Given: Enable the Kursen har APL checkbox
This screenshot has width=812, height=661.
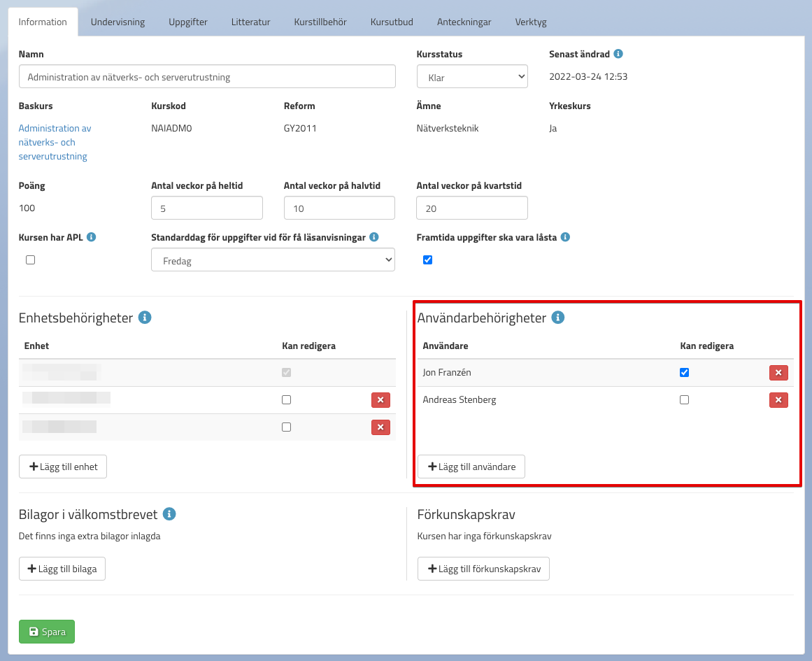Looking at the screenshot, I should tap(30, 260).
